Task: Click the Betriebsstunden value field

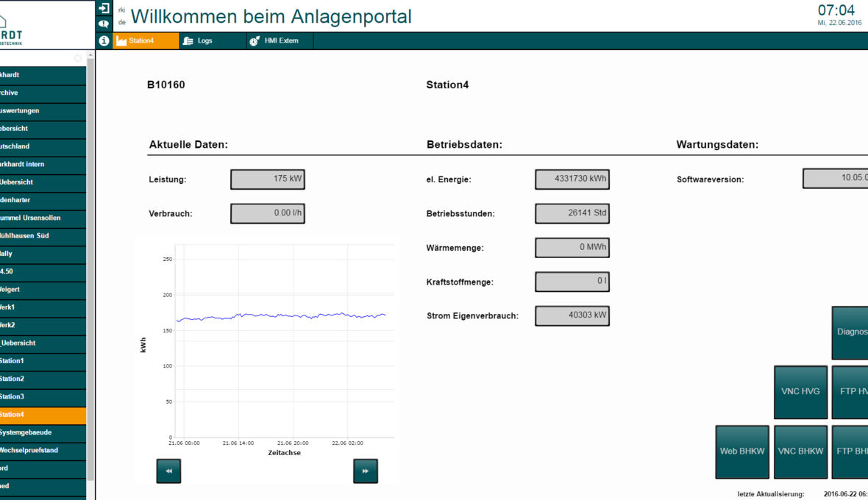Action: tap(572, 213)
